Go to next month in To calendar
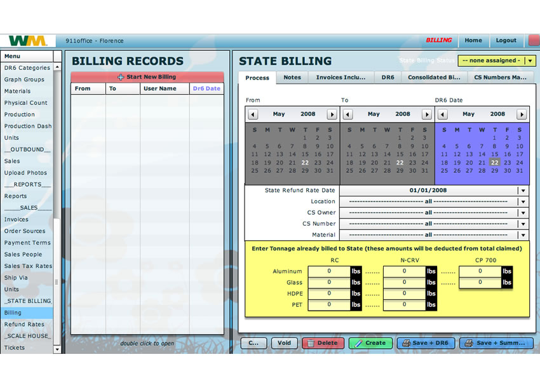 [x=427, y=114]
